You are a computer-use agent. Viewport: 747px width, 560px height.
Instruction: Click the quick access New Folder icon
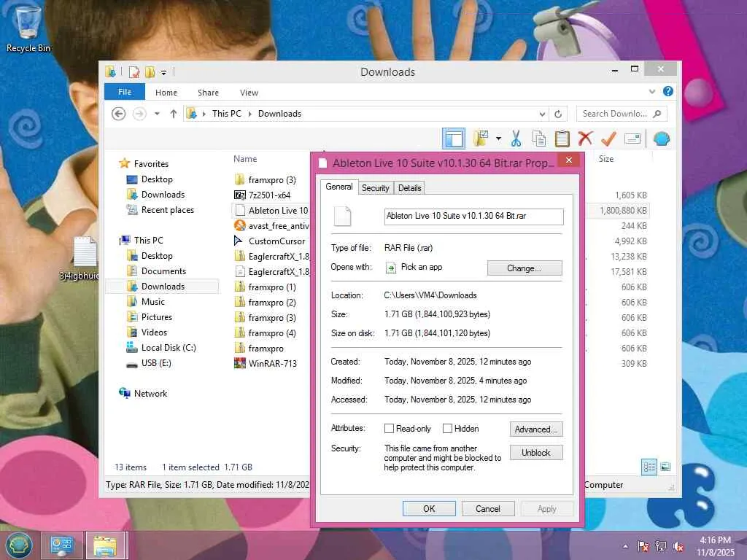click(150, 72)
